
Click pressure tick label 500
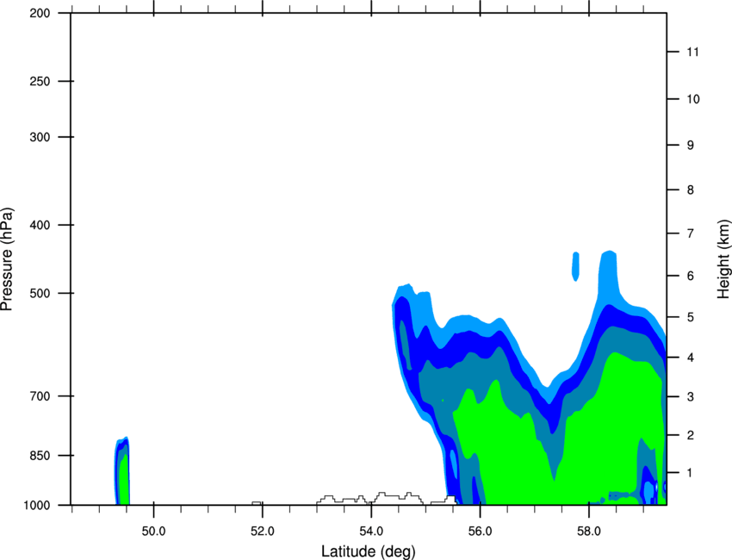[x=40, y=293]
